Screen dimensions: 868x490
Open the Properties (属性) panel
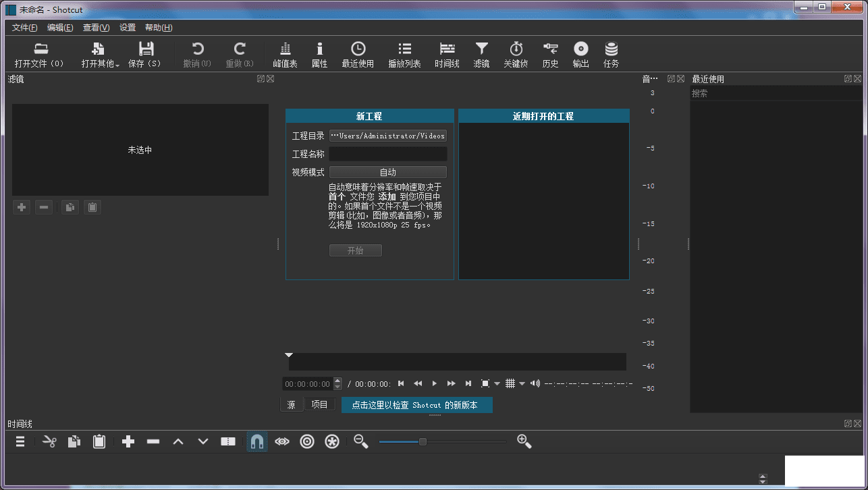[319, 55]
